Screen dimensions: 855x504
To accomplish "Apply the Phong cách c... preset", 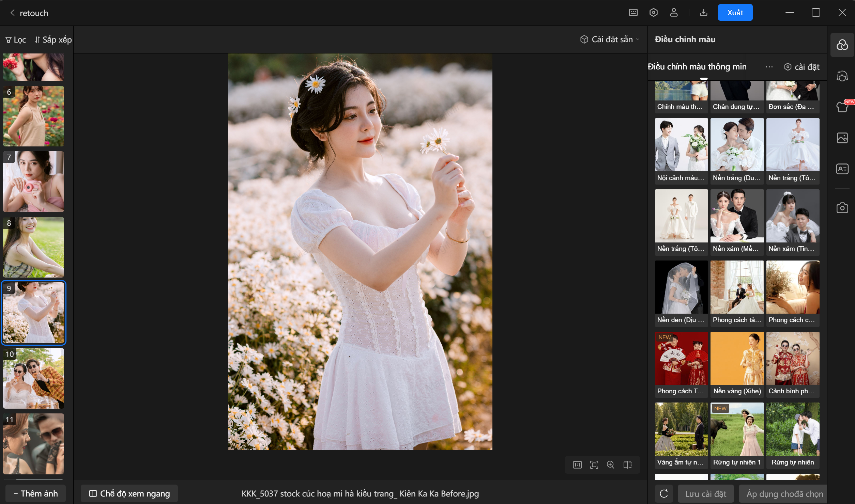I will [x=793, y=293].
